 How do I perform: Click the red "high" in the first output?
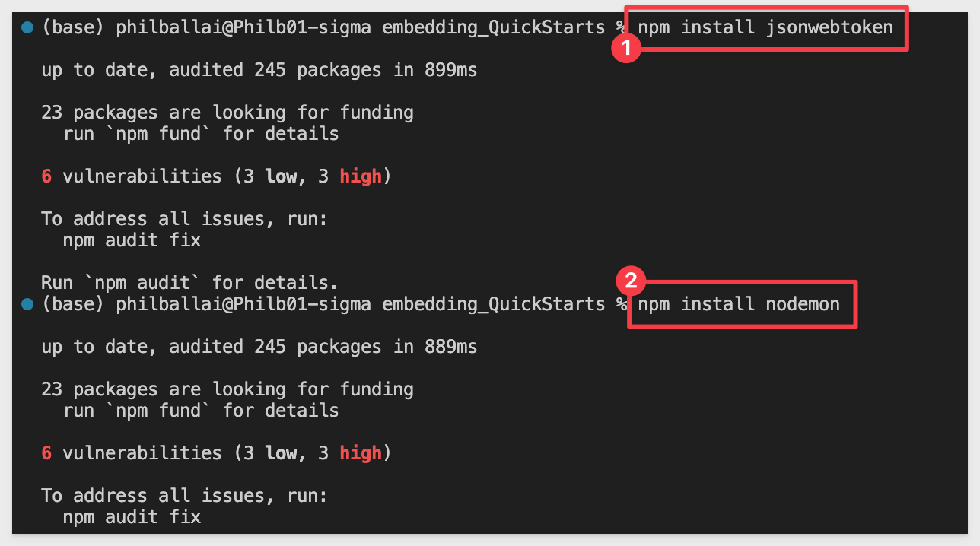(x=361, y=176)
